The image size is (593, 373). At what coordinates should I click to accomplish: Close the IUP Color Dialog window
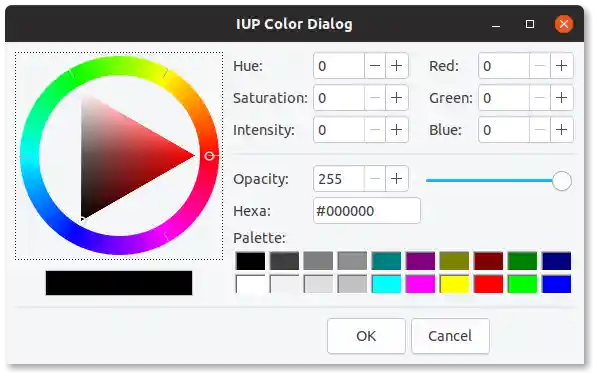564,24
